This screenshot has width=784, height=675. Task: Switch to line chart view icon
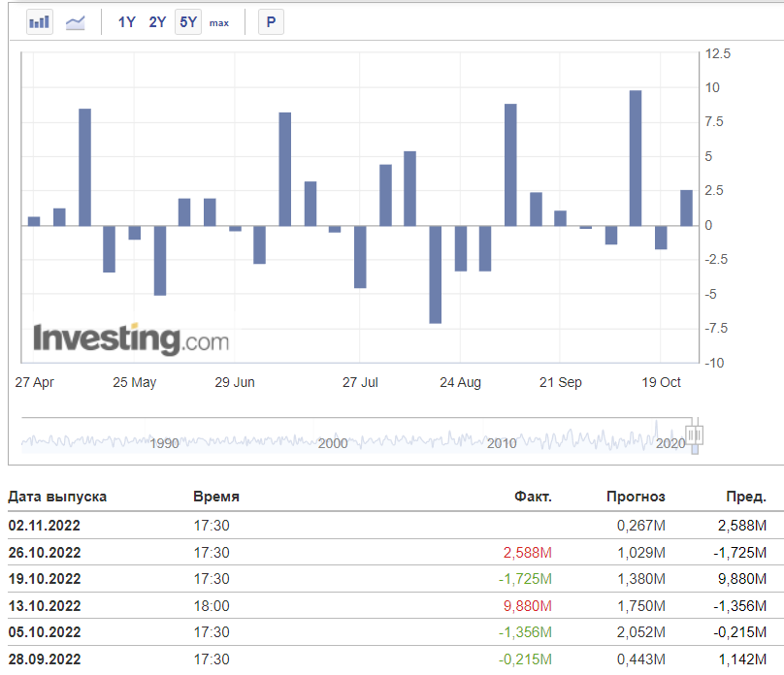pos(76,22)
